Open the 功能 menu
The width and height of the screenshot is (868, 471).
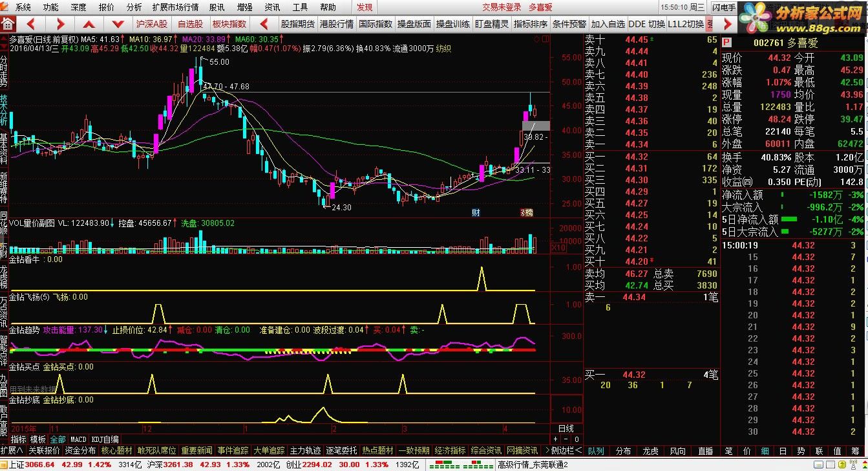pyautogui.click(x=50, y=7)
